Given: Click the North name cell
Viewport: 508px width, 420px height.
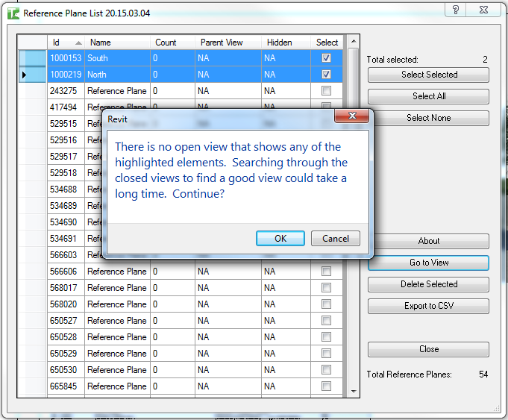Looking at the screenshot, I should (x=117, y=75).
